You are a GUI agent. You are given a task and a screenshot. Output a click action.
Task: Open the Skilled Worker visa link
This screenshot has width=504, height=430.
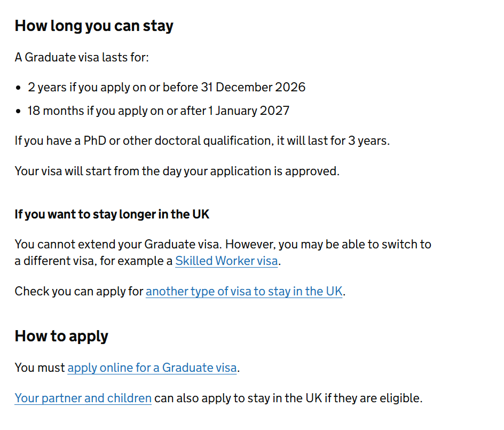pos(226,261)
